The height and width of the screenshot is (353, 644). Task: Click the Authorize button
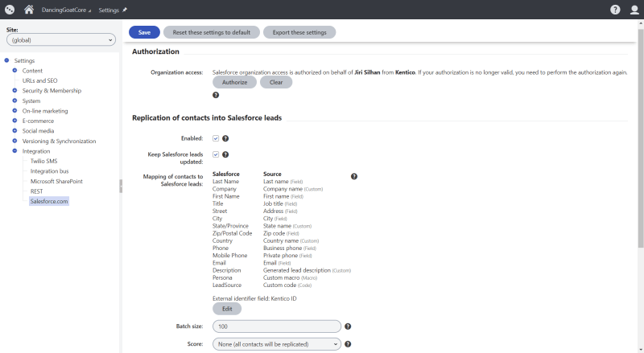(x=234, y=82)
